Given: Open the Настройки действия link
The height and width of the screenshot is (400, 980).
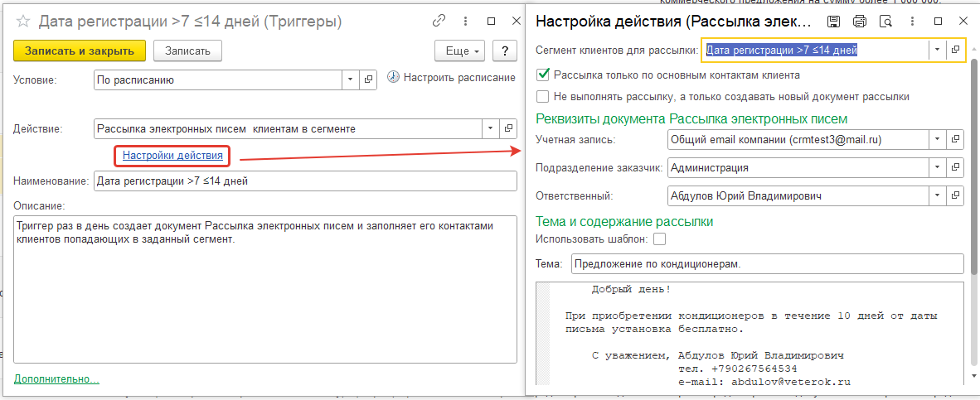Looking at the screenshot, I should [172, 155].
